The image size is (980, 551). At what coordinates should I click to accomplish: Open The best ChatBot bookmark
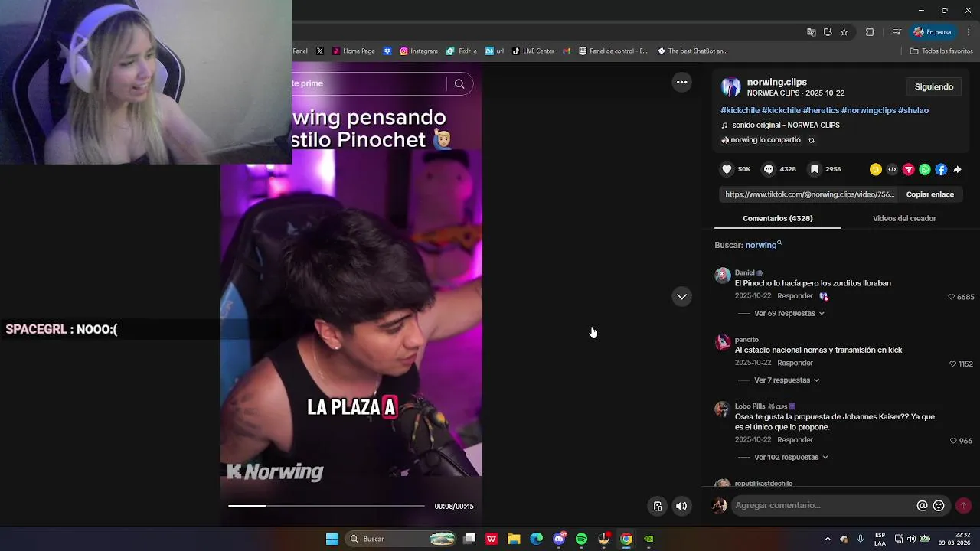click(692, 51)
